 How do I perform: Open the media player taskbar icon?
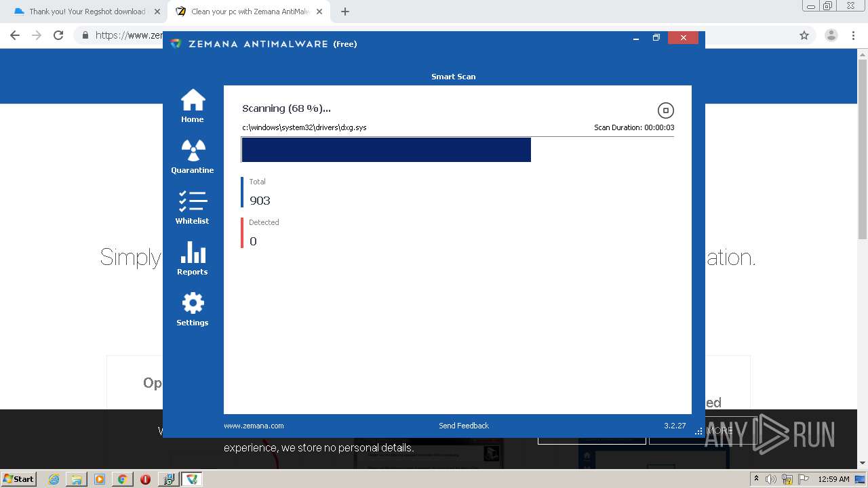[x=100, y=479]
